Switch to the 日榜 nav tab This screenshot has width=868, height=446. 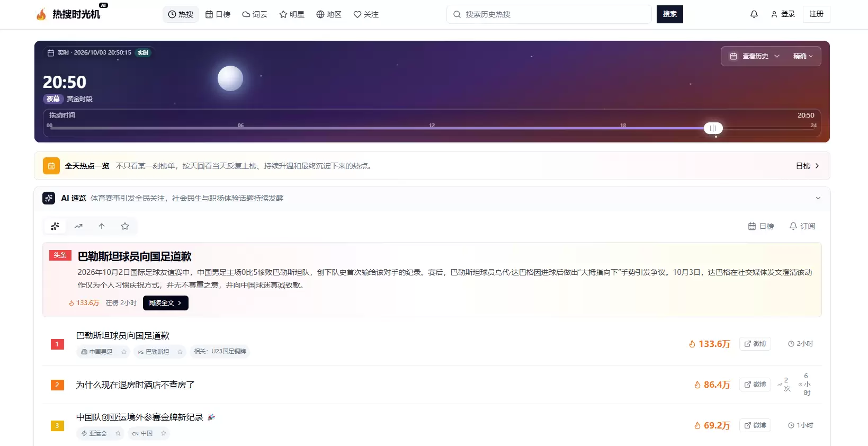point(218,14)
